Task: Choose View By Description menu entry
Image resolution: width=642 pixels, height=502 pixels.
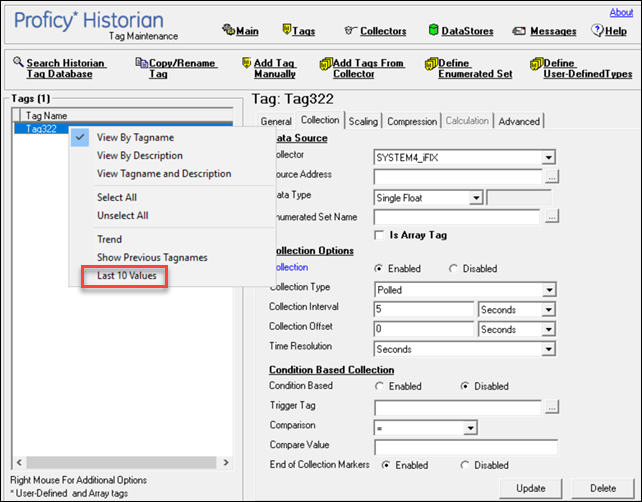Action: point(140,156)
